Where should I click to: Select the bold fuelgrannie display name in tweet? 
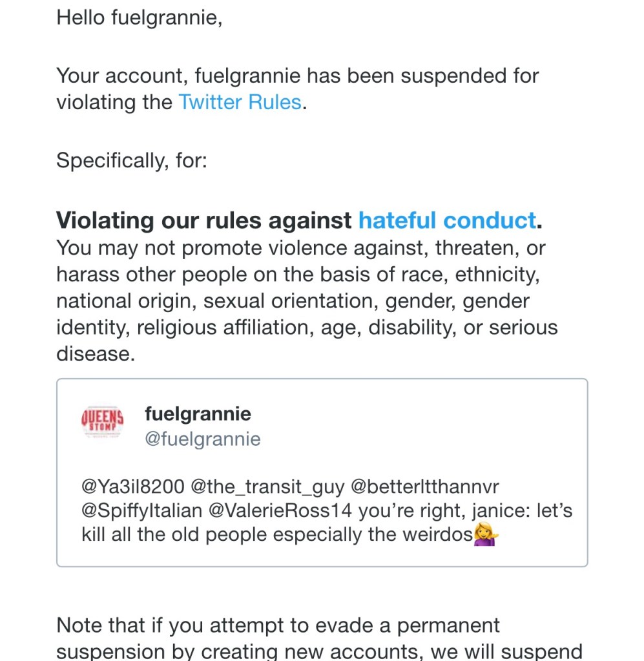(198, 414)
